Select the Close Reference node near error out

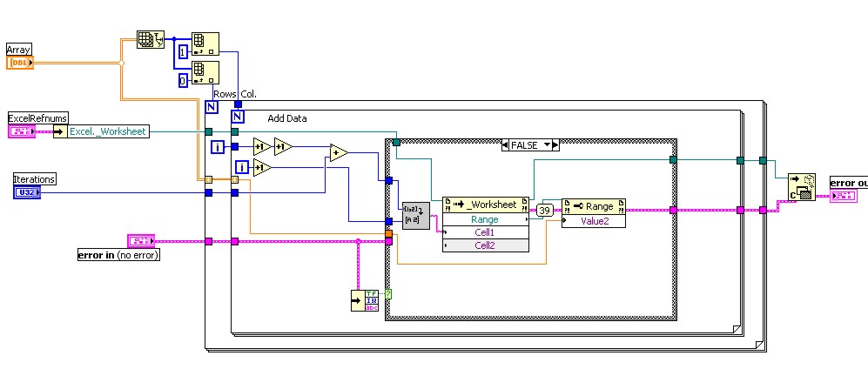(x=802, y=187)
